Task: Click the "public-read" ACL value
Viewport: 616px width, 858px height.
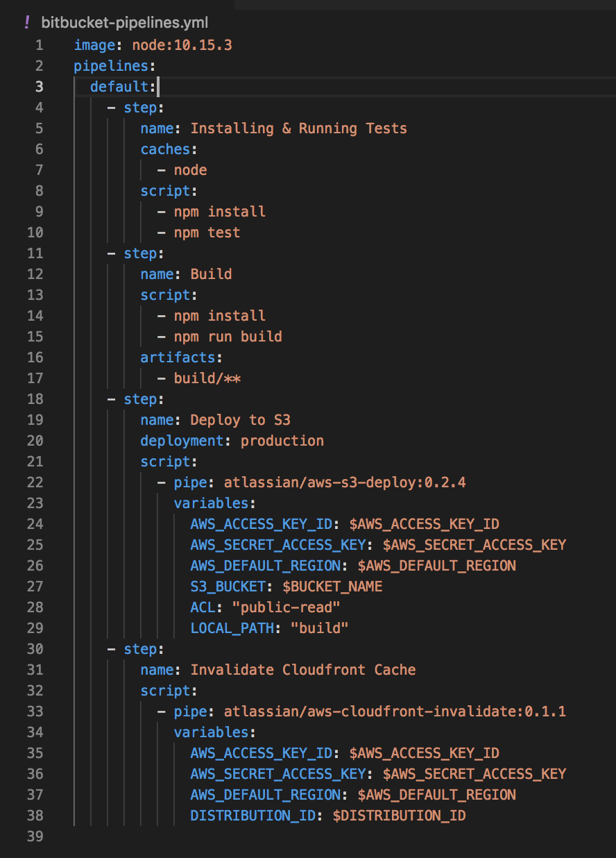Action: click(x=286, y=607)
